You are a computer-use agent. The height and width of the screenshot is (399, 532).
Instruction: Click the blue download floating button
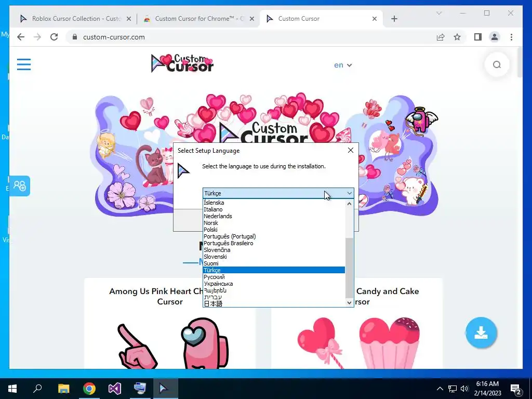481,333
